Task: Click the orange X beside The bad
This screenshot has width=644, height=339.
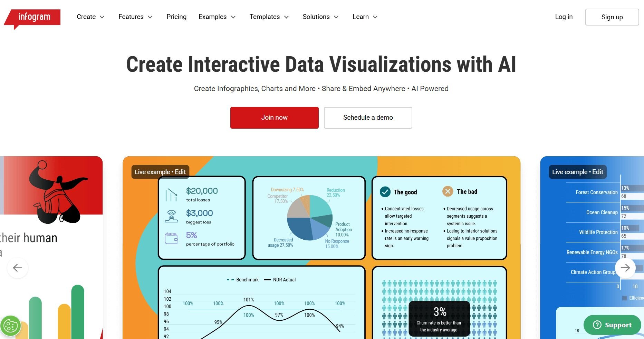Action: click(448, 191)
